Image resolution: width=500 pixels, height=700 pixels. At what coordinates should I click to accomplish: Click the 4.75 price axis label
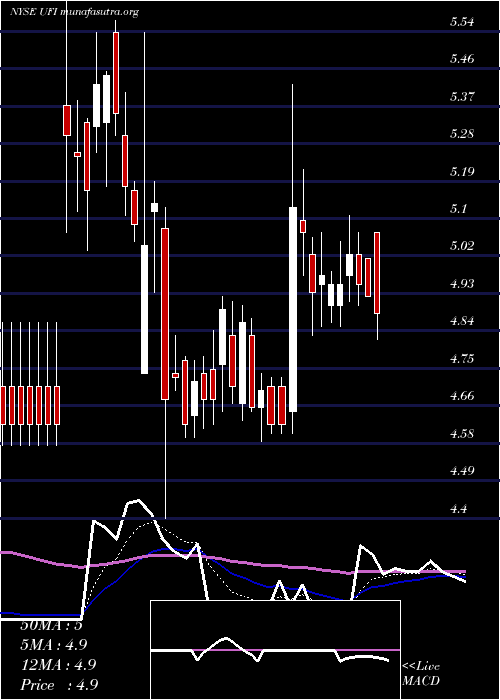[x=462, y=358]
